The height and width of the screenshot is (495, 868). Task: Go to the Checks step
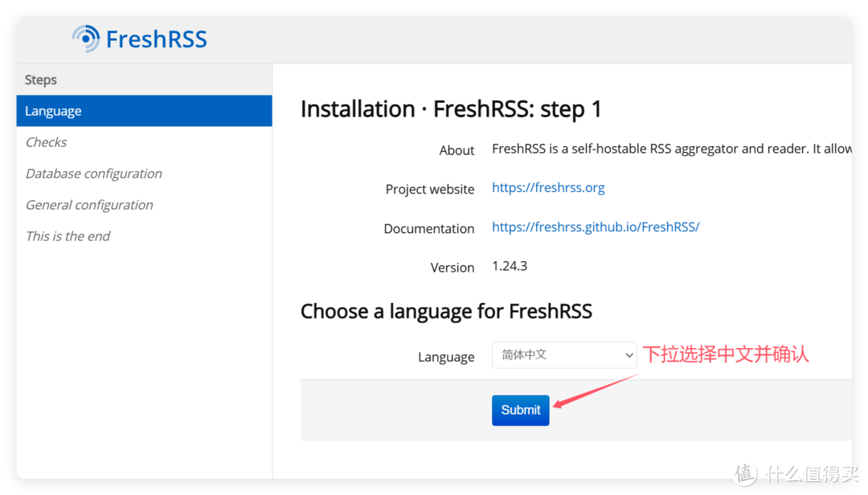[x=46, y=142]
